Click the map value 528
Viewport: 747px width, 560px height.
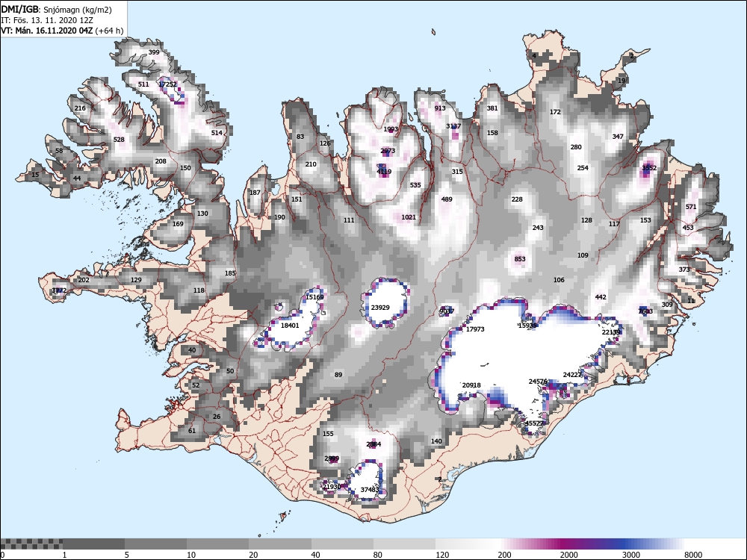[x=119, y=140]
